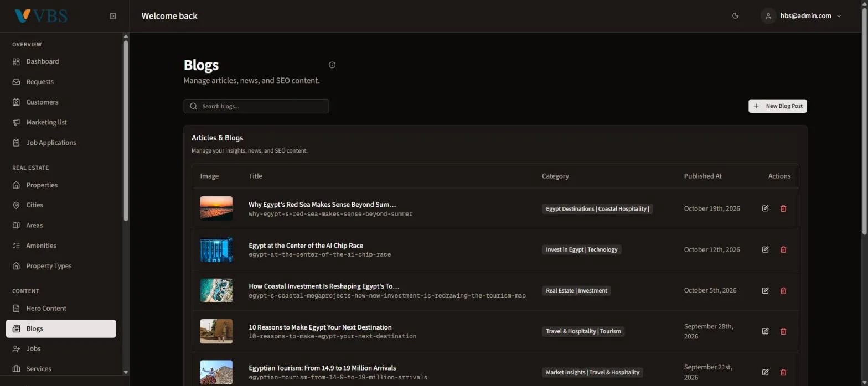Image resolution: width=868 pixels, height=386 pixels.
Task: Click the Category column header
Action: coord(555,176)
